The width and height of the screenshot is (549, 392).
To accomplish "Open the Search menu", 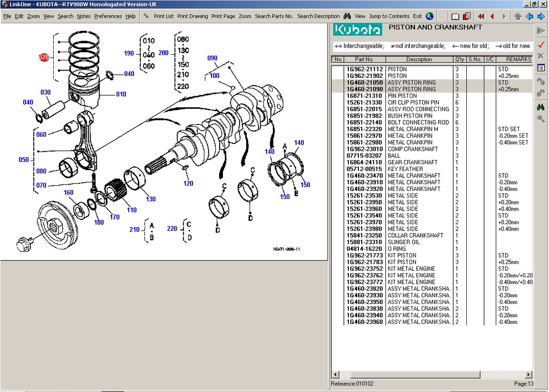I will coord(65,16).
